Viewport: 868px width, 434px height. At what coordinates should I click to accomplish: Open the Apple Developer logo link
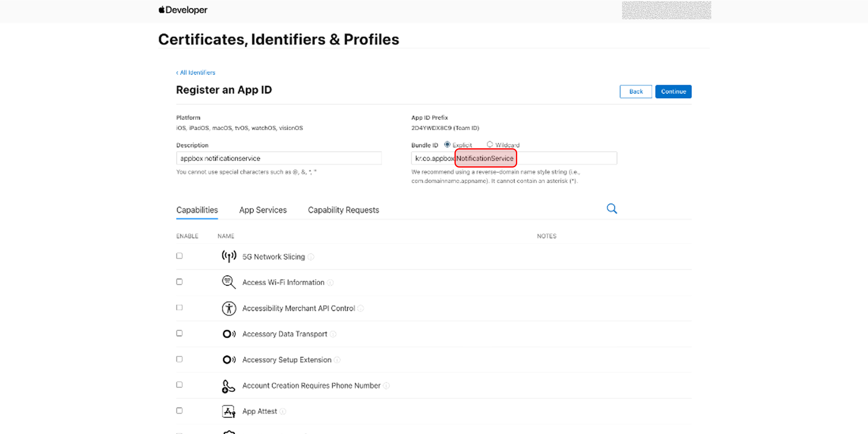pos(183,10)
